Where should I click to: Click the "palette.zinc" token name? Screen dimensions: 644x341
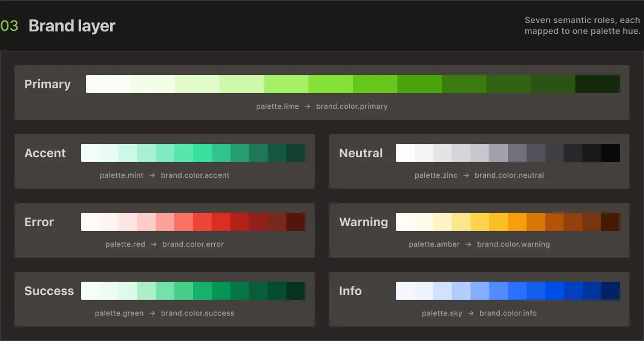436,175
